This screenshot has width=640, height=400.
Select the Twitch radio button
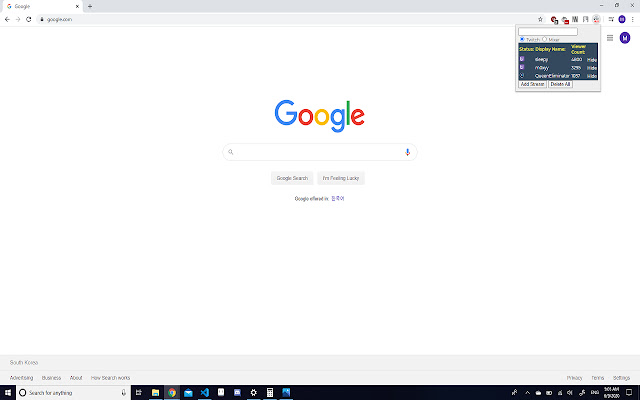522,39
